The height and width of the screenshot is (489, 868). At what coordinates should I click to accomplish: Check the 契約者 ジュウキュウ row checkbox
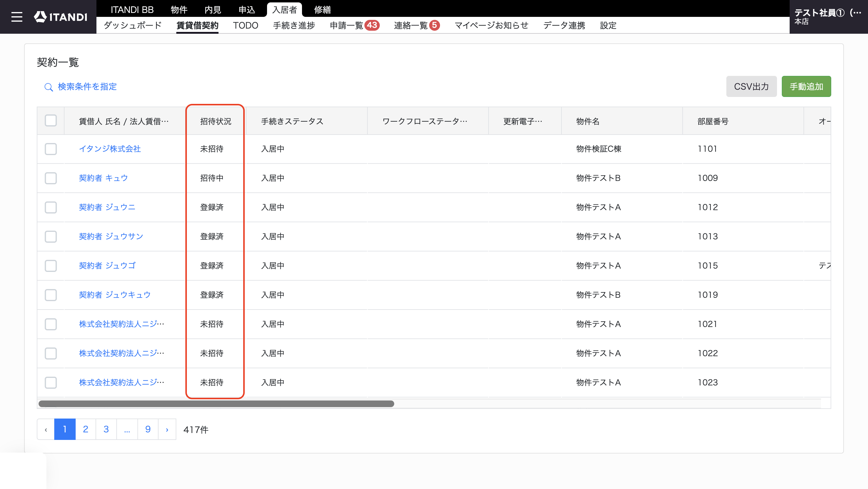51,295
